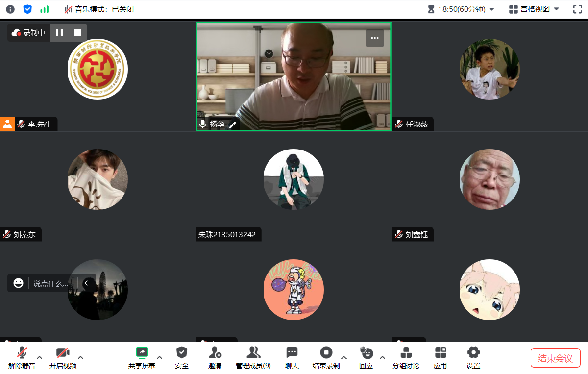The width and height of the screenshot is (588, 374).
Task: Invite participants with 邀请
Action: (x=215, y=357)
